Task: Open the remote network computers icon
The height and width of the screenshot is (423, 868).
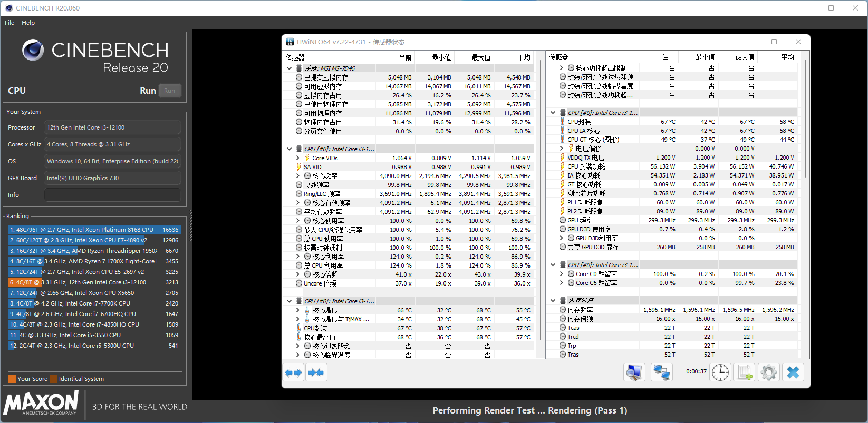Action: click(661, 372)
